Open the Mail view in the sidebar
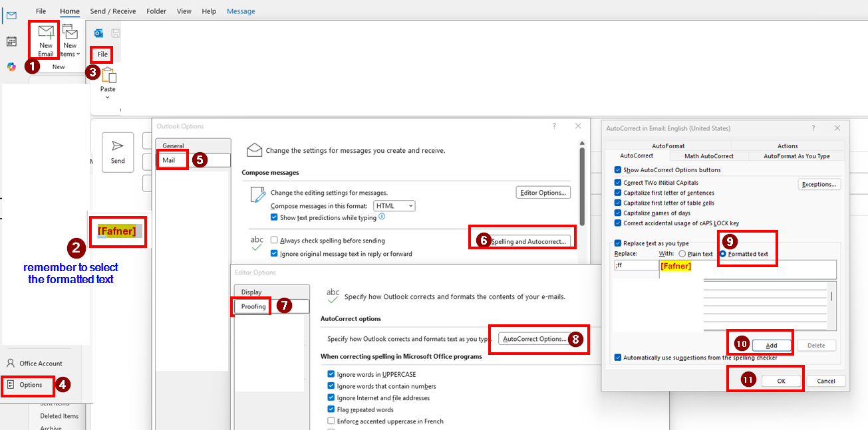The height and width of the screenshot is (430, 868). [x=11, y=15]
